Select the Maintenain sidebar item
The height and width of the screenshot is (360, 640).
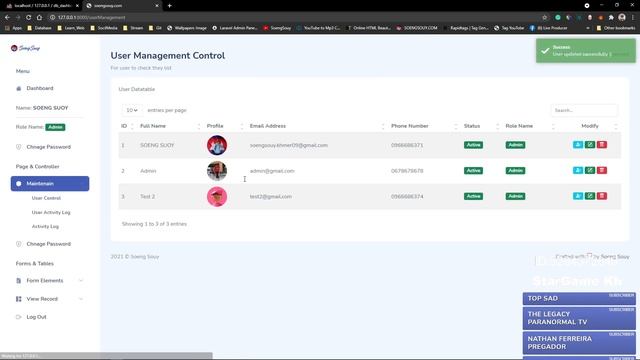50,184
